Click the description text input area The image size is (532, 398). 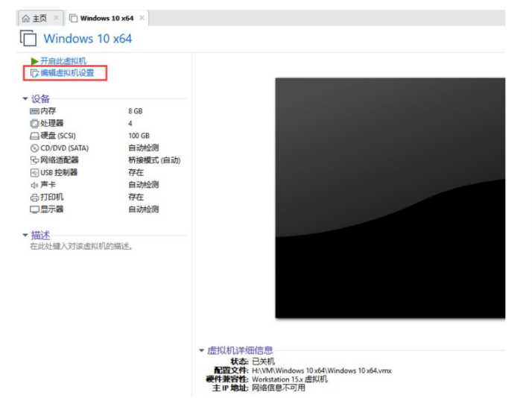pos(80,246)
